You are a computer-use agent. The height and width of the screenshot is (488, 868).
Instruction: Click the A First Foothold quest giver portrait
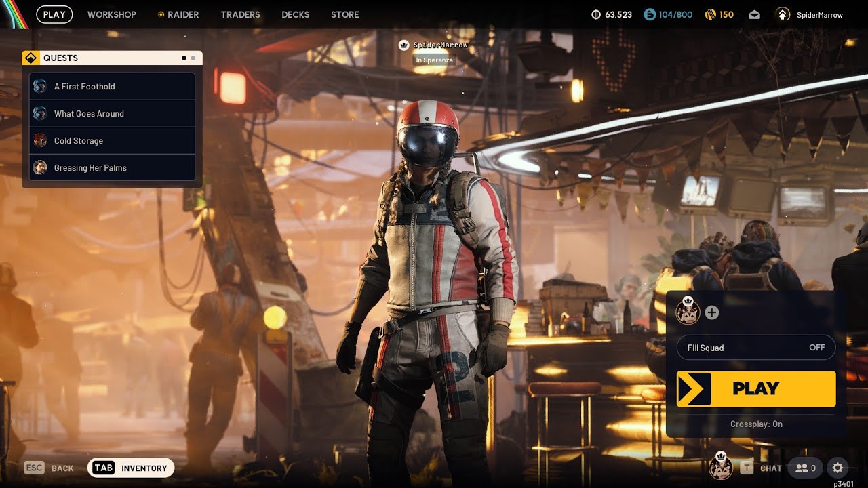(x=40, y=86)
